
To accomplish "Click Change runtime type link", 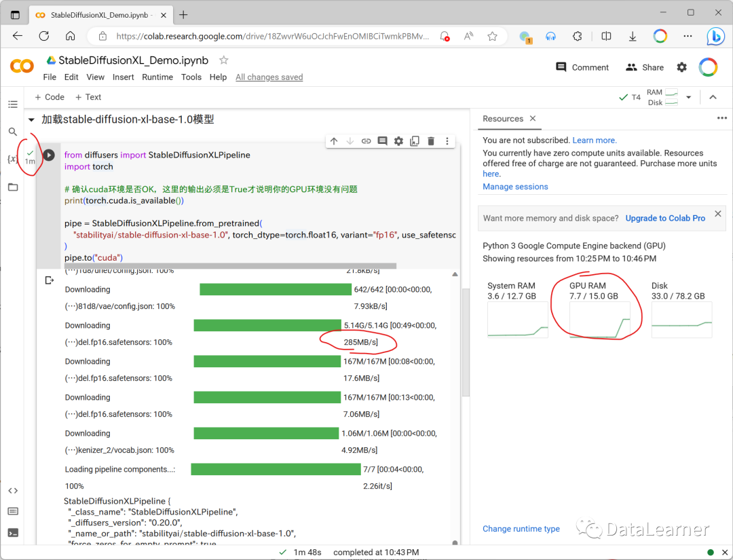I will 521,529.
